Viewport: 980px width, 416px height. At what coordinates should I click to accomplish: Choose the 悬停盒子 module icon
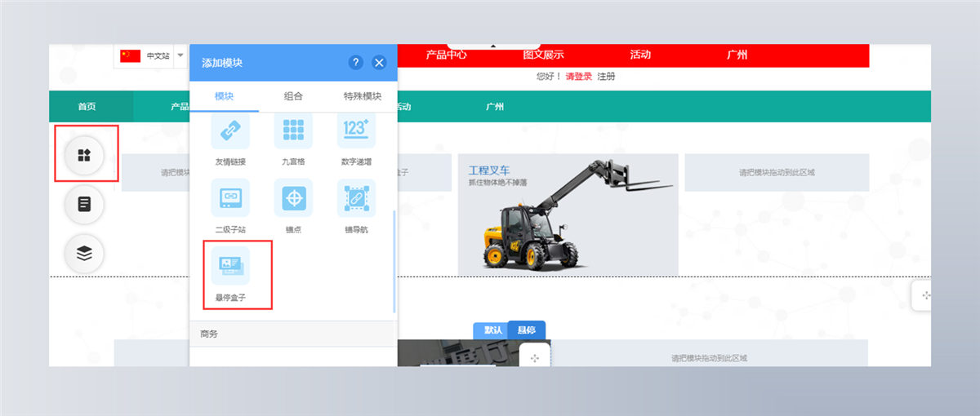(x=230, y=265)
